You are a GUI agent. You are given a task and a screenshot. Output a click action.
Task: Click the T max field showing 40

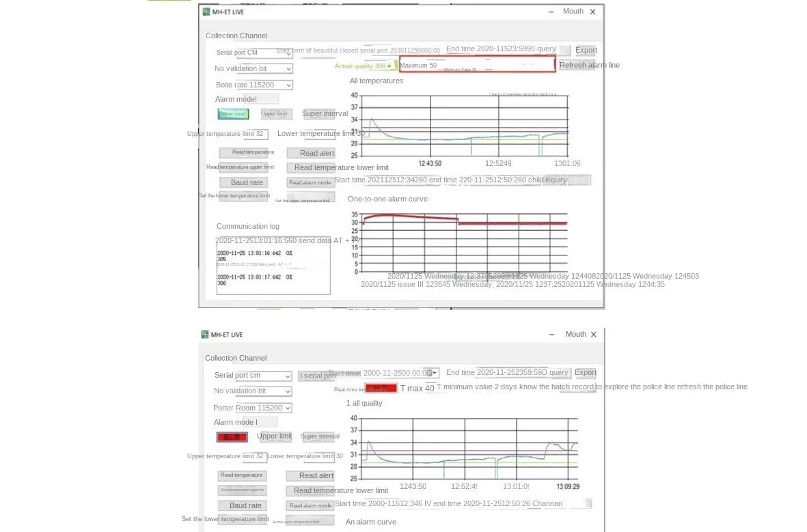coord(430,389)
